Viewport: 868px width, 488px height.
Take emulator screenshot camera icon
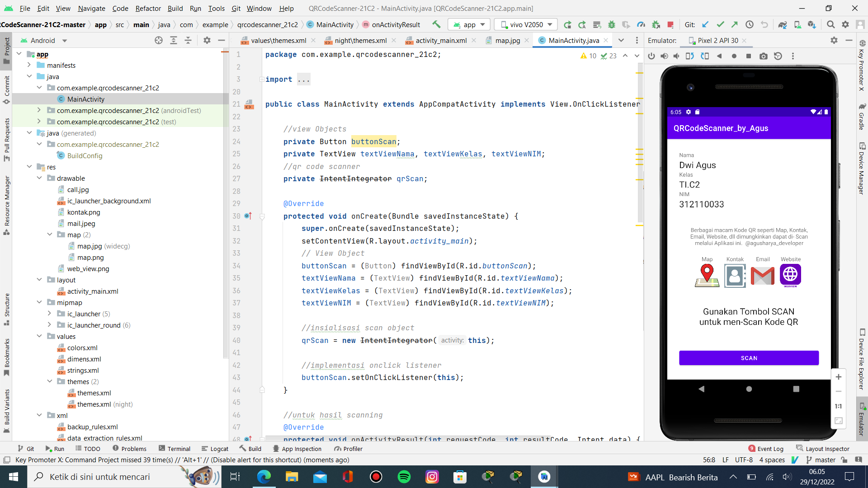[x=764, y=56]
